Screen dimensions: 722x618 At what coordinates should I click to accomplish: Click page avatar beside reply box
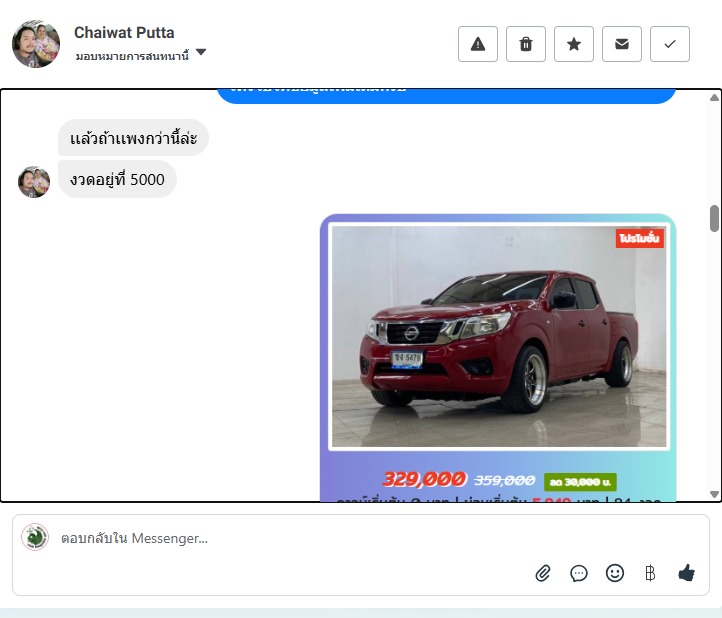[35, 537]
